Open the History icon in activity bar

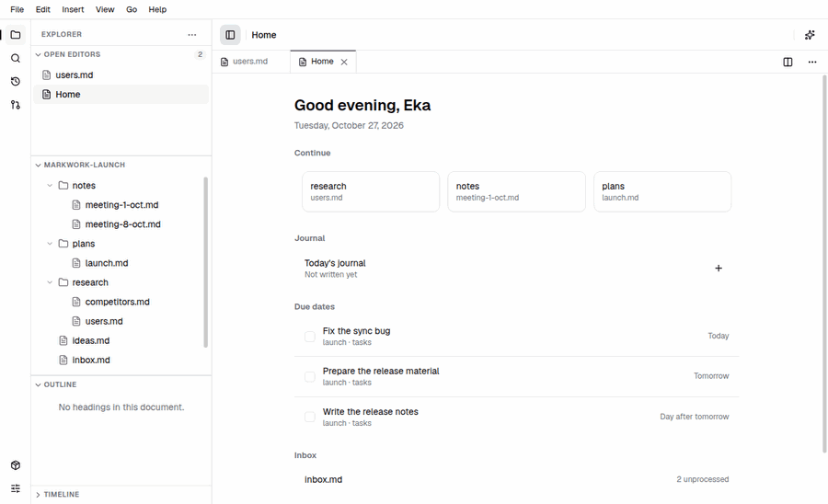click(x=16, y=81)
